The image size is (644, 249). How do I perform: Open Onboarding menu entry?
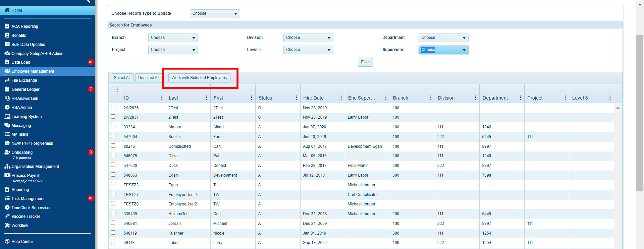48,154
